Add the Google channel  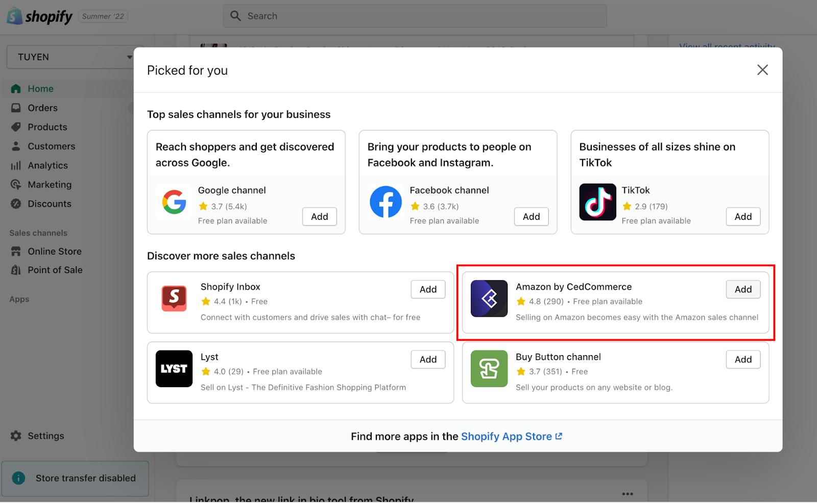pos(320,217)
